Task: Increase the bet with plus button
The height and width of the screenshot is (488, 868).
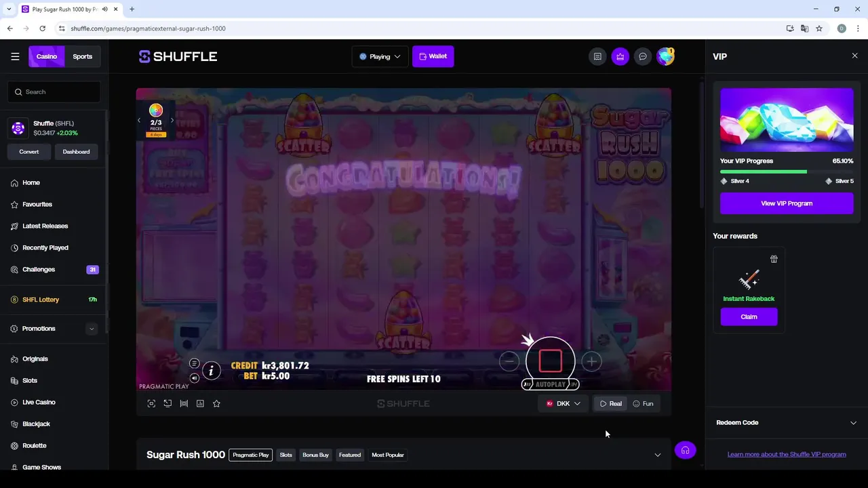Action: (x=591, y=361)
